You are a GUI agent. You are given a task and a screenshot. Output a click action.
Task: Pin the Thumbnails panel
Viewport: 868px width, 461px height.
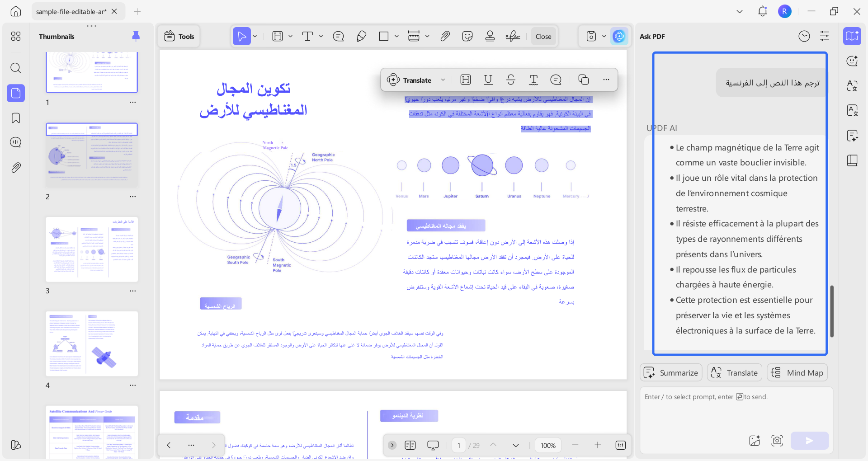tap(136, 36)
